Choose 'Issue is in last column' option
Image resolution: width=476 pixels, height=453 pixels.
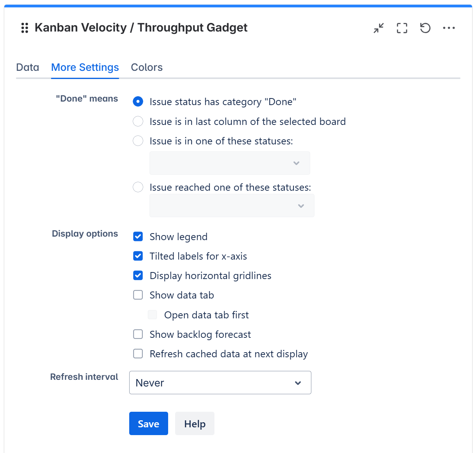point(138,121)
